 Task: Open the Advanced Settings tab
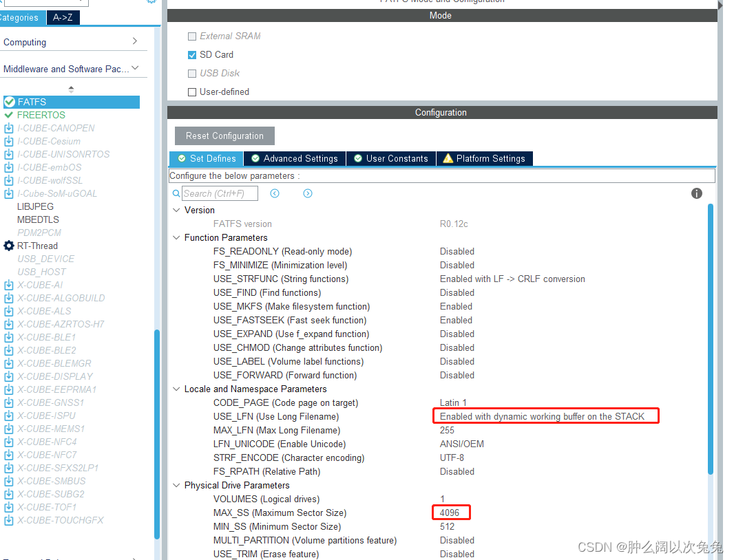pyautogui.click(x=295, y=159)
